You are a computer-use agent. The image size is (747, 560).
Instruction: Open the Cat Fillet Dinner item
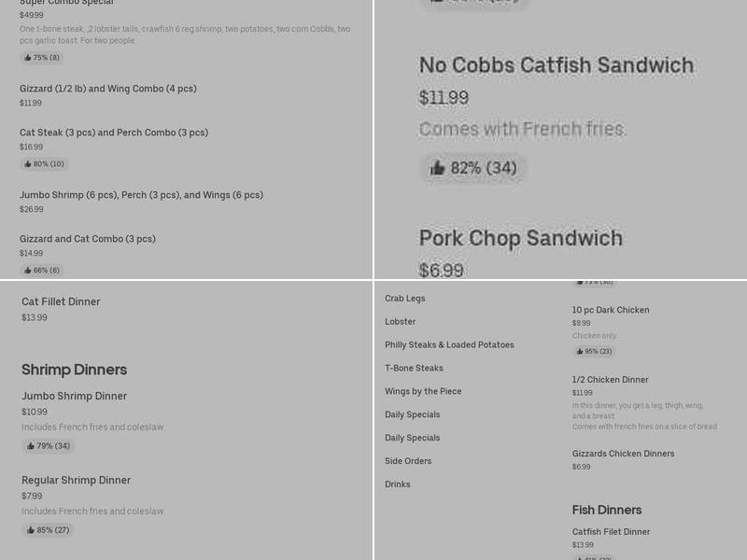click(x=61, y=301)
